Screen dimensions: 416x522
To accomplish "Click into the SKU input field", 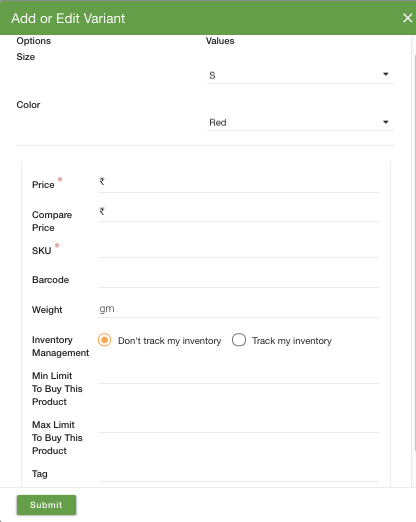I will [x=239, y=249].
